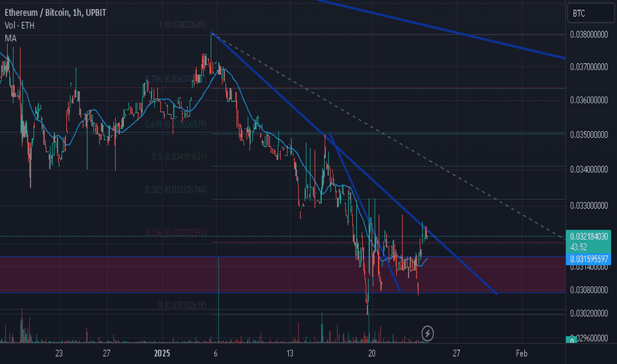
Task: Click 0.035000000 on the price scale
Action: pyautogui.click(x=589, y=135)
